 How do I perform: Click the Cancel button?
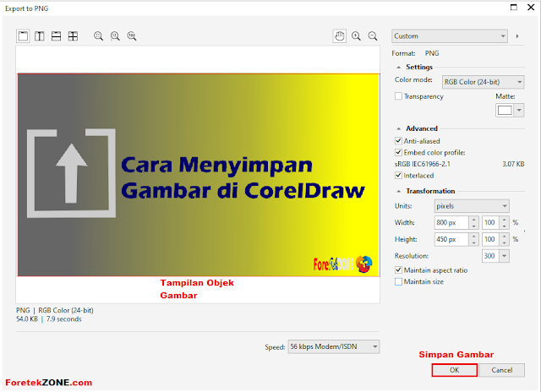pos(502,370)
